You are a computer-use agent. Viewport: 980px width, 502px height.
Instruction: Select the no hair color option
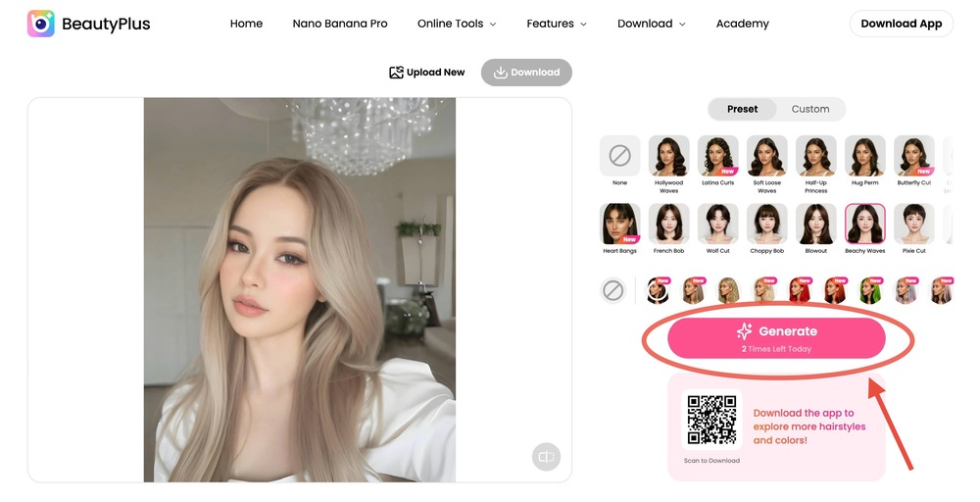coord(613,290)
